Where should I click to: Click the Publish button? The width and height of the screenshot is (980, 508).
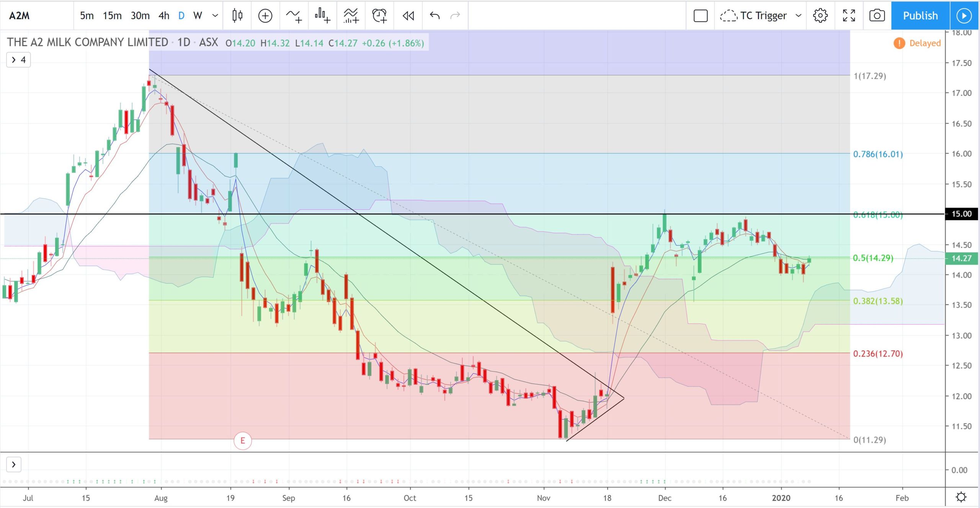pos(920,16)
